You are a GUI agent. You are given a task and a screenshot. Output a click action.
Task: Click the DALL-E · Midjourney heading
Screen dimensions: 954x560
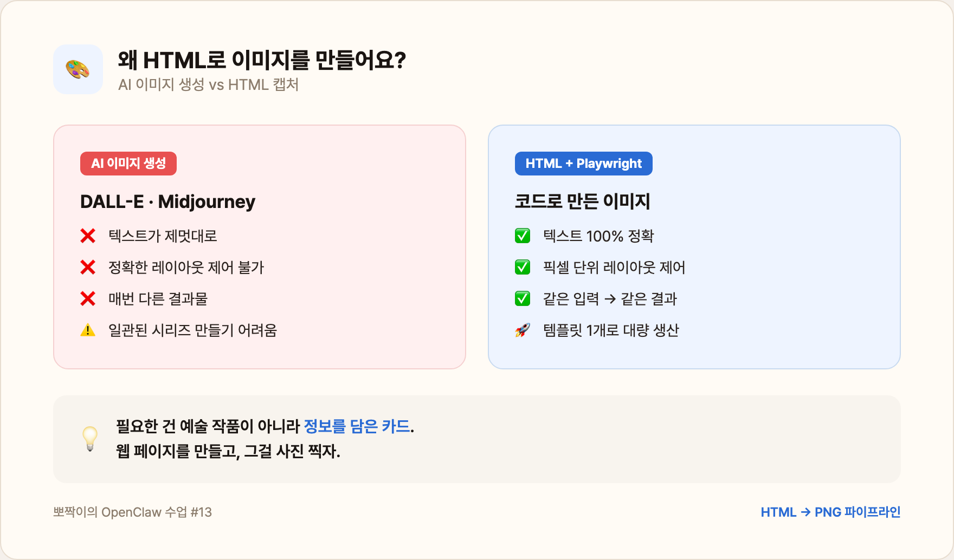coord(167,201)
